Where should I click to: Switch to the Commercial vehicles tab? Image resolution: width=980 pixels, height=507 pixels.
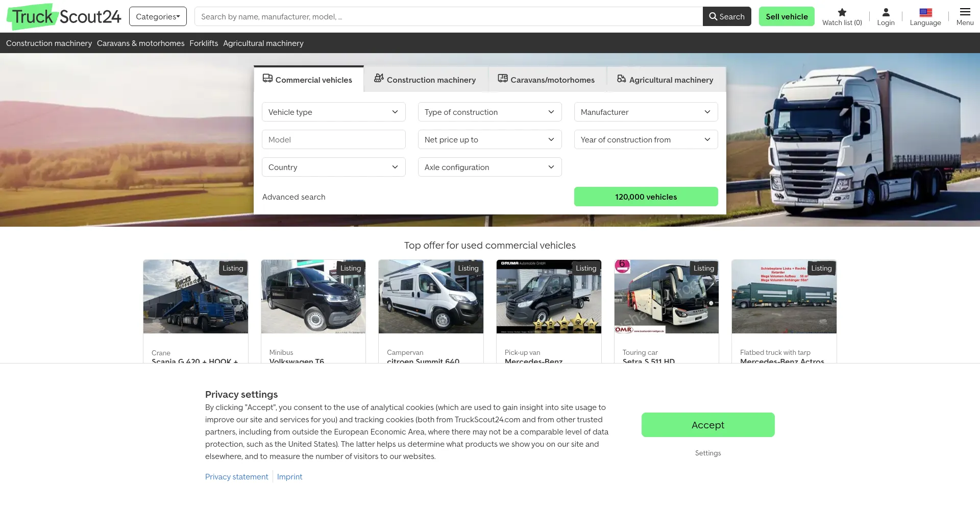(308, 80)
